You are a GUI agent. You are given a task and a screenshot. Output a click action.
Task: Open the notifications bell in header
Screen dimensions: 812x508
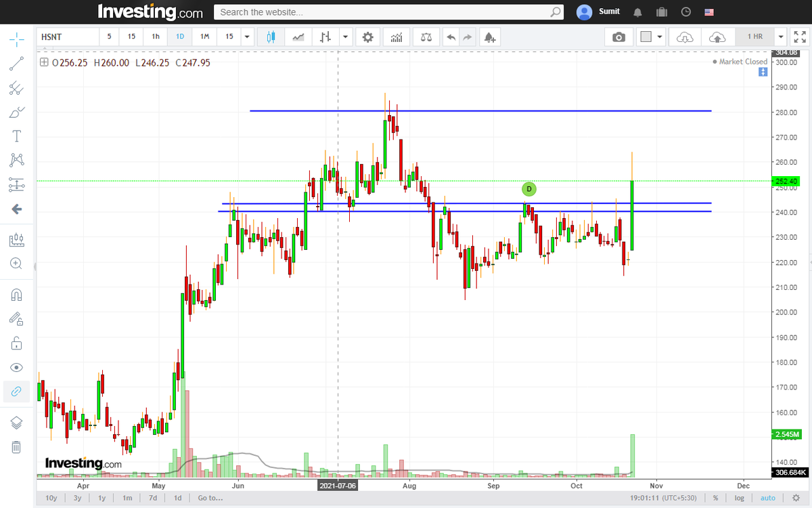pos(638,12)
